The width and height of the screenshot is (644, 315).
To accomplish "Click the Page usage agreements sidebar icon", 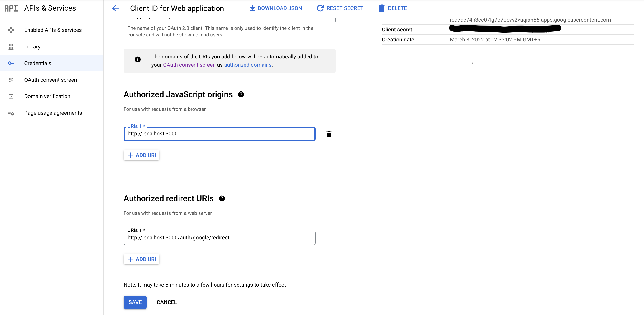I will [11, 113].
